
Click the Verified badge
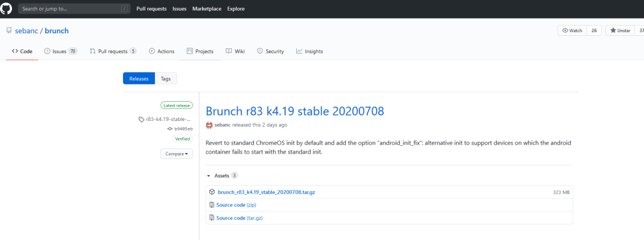pyautogui.click(x=182, y=139)
